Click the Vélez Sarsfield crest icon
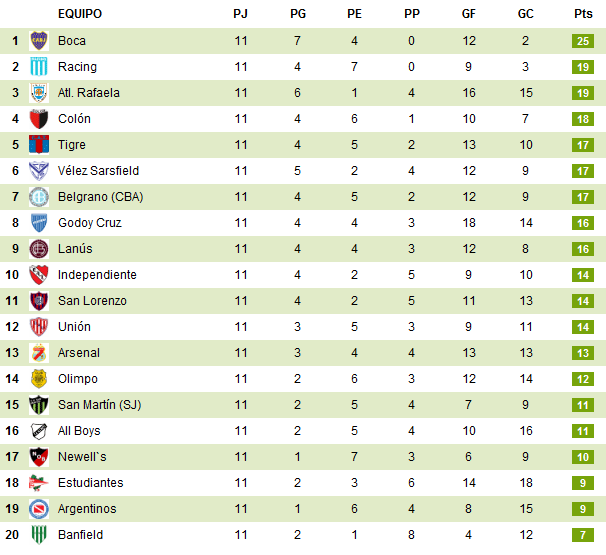606x555 pixels. (40, 171)
